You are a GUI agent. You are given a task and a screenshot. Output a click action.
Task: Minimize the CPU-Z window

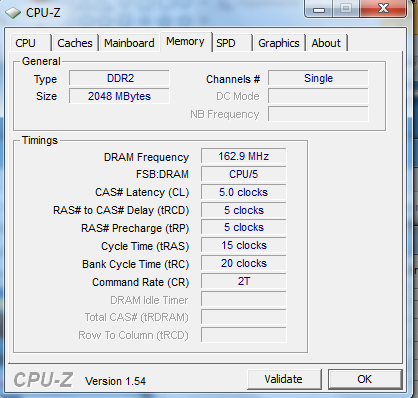[x=319, y=9]
